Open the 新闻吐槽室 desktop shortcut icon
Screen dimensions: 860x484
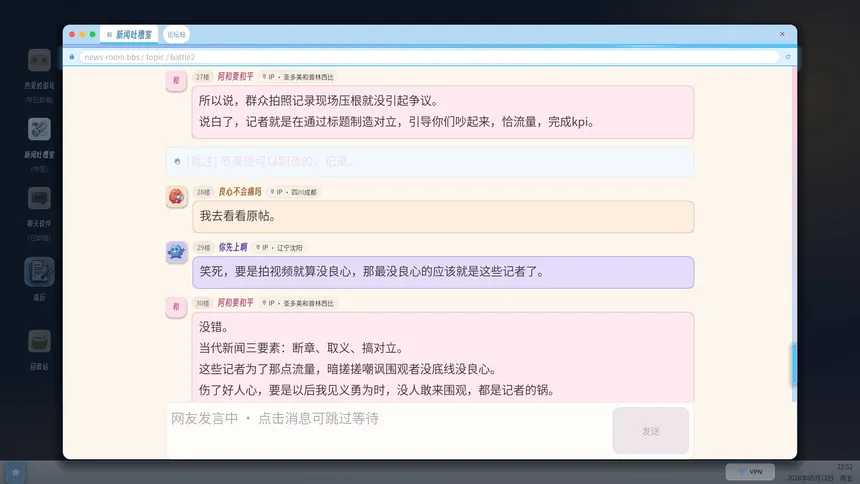(39, 130)
